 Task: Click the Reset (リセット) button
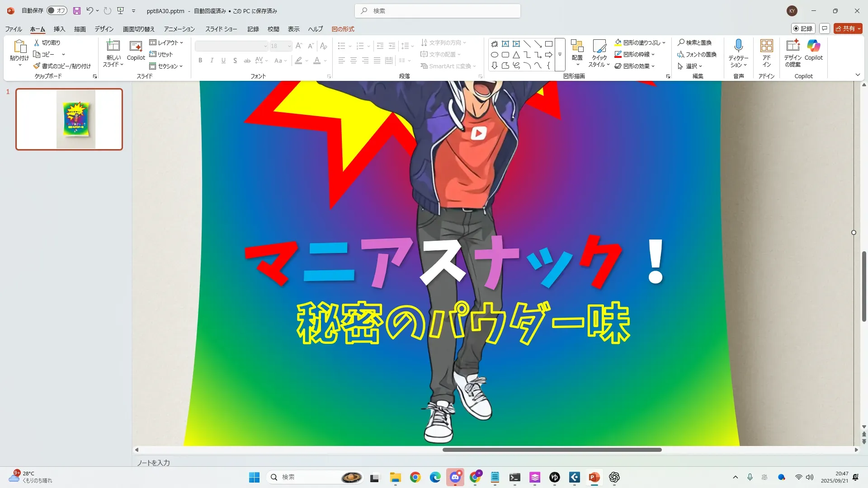161,54
